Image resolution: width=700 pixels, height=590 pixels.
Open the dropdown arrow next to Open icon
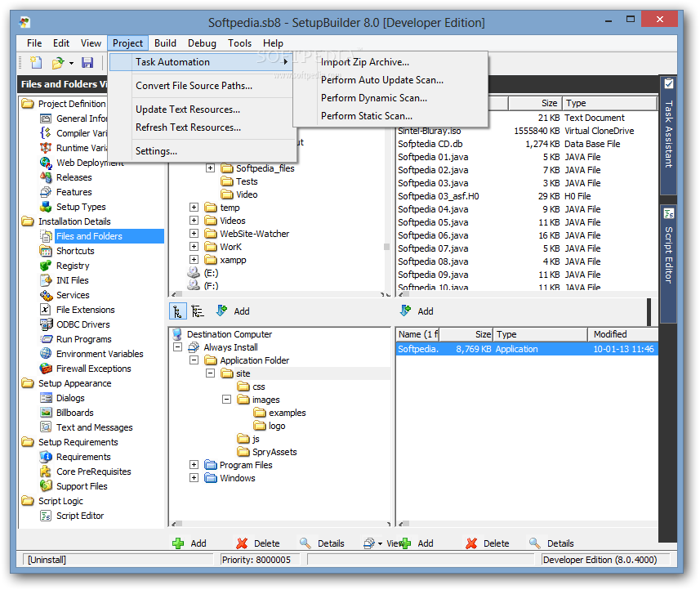[71, 63]
